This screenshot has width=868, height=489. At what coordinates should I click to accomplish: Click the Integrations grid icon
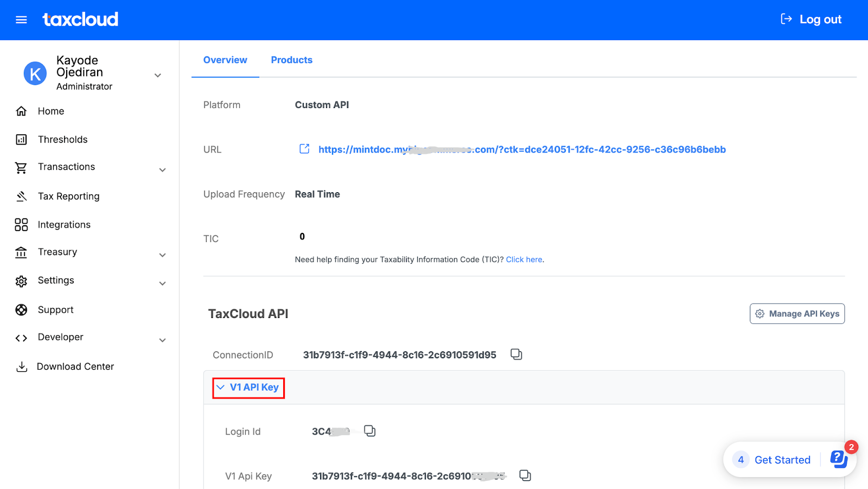pyautogui.click(x=21, y=225)
